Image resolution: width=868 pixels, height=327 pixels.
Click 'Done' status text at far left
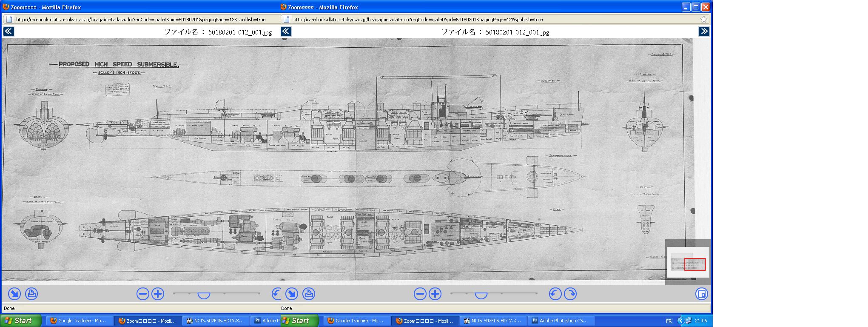[x=9, y=308]
